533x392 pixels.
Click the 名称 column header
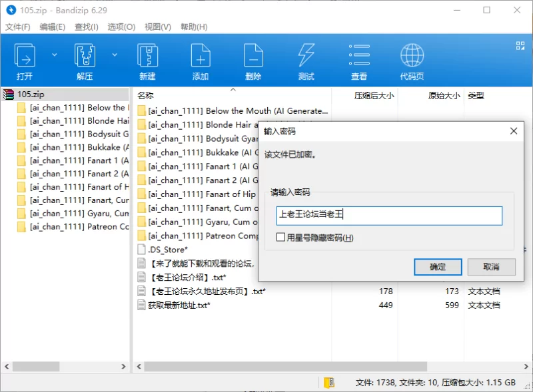(x=145, y=96)
